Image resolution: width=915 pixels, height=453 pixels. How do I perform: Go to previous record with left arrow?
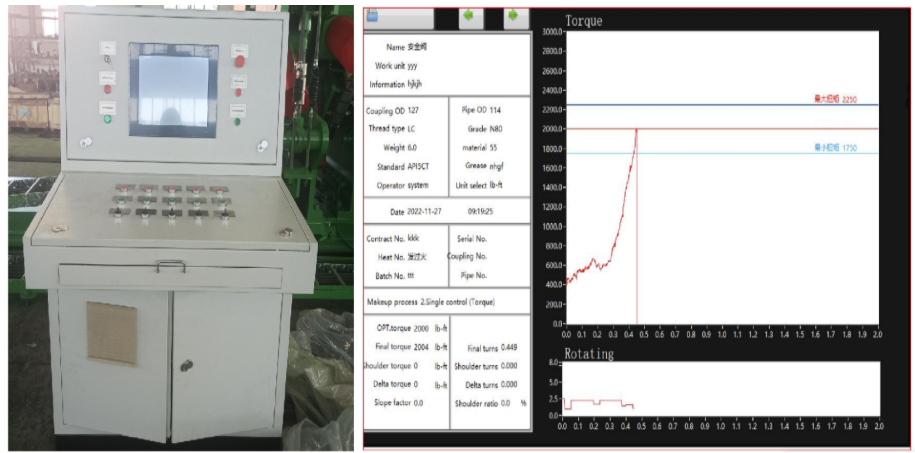[x=471, y=17]
